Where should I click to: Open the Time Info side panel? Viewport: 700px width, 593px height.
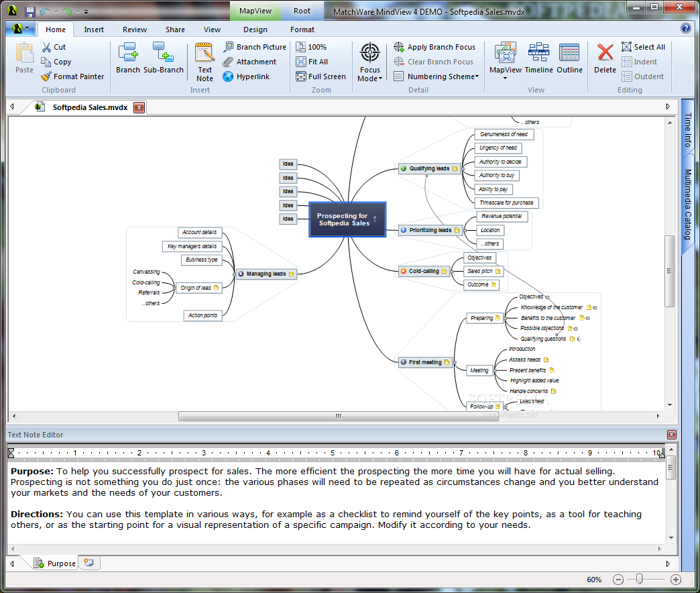point(687,130)
